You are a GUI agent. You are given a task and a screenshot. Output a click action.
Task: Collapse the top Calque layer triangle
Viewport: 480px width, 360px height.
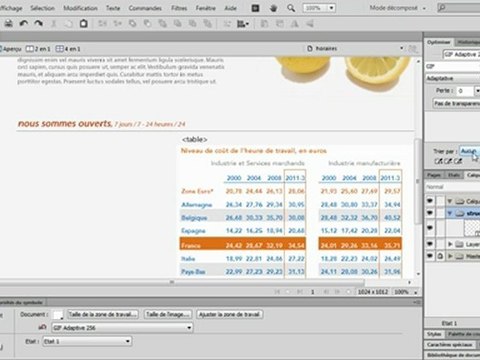coord(450,201)
